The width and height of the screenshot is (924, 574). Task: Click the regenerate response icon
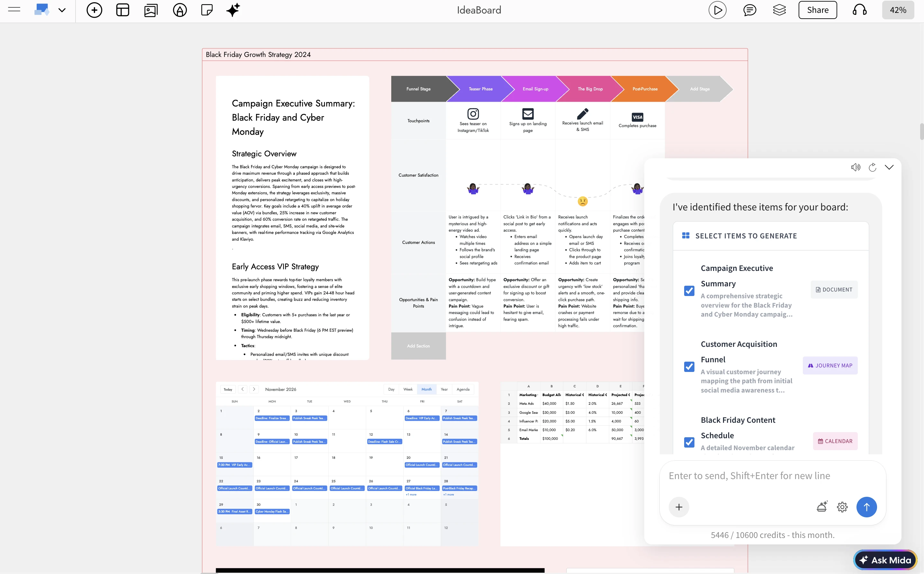[873, 167]
